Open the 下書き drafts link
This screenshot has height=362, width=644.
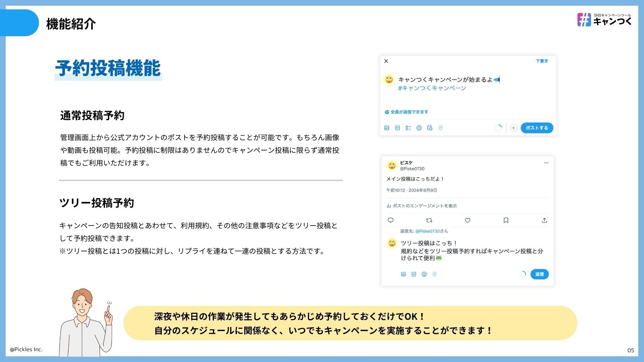tap(542, 61)
